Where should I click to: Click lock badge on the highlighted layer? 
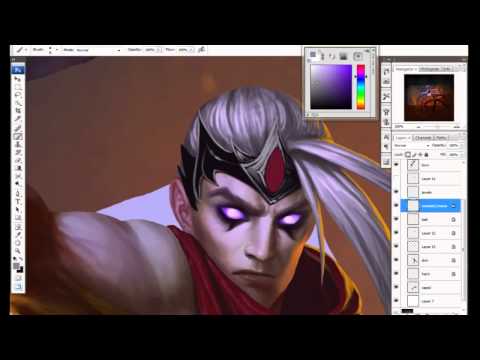[x=453, y=206]
